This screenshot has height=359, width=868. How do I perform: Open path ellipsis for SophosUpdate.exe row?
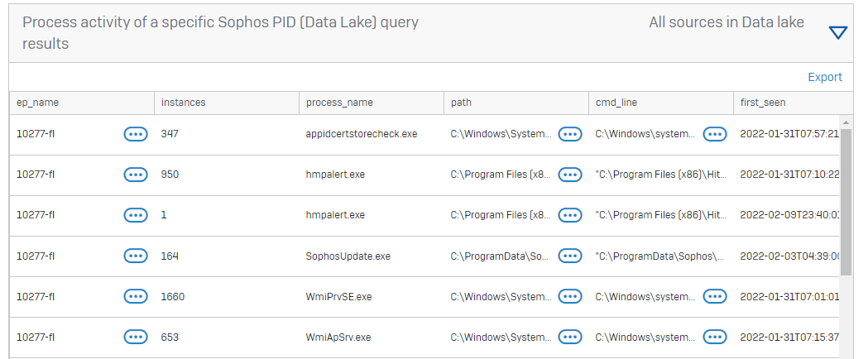(x=570, y=256)
